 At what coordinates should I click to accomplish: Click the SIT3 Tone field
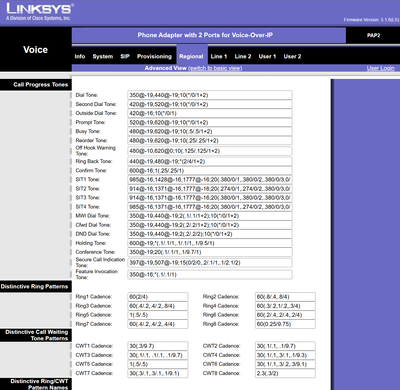(x=210, y=198)
